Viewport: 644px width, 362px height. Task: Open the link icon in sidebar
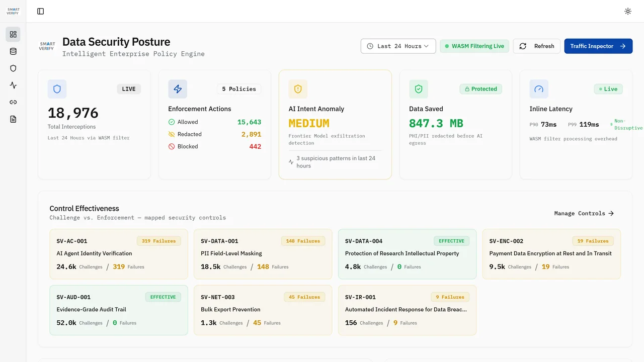(x=13, y=102)
